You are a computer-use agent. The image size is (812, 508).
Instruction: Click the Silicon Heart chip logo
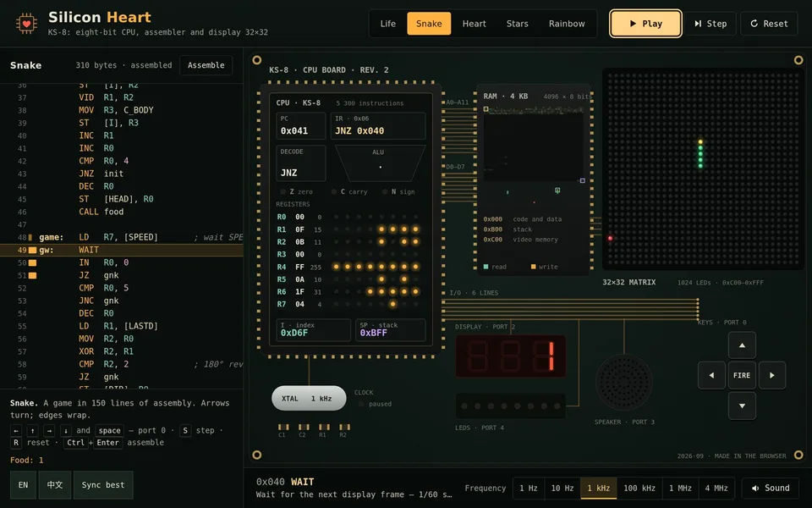pyautogui.click(x=26, y=24)
